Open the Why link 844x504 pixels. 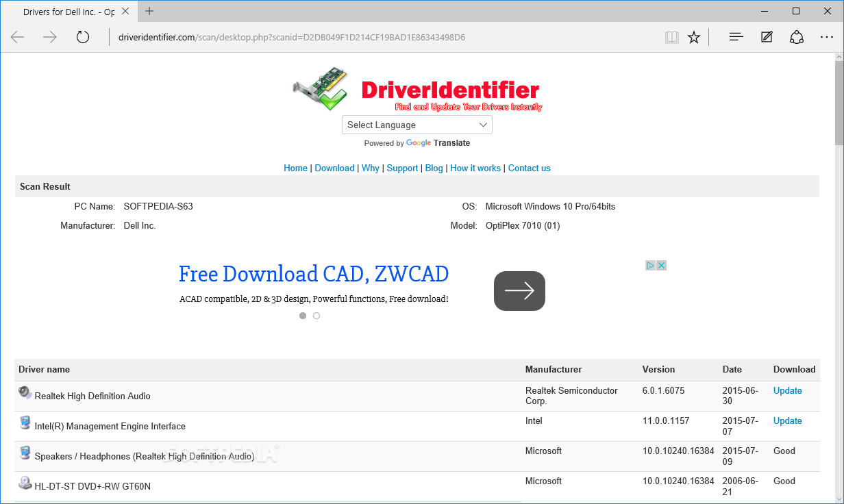(x=371, y=168)
